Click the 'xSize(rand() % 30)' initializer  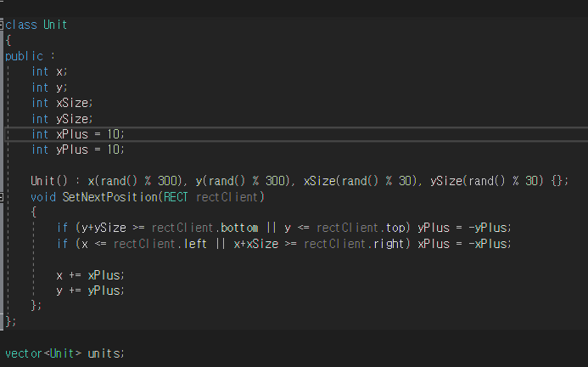coord(360,181)
